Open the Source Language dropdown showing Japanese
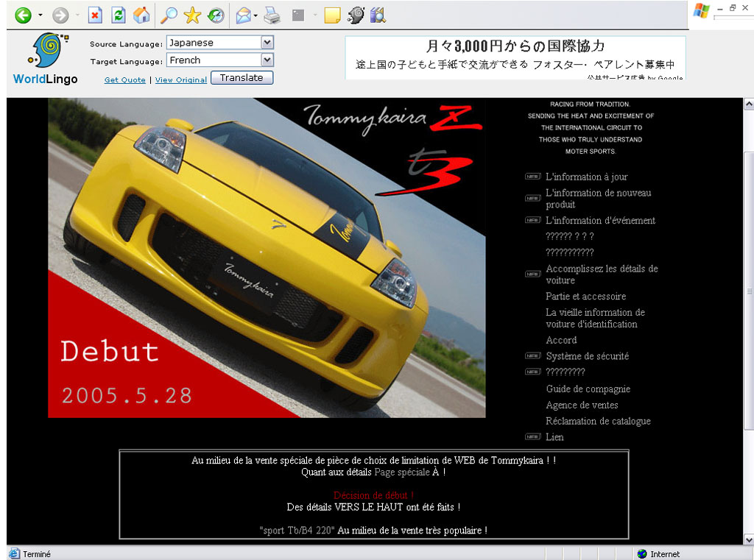The image size is (754, 560). (x=220, y=43)
